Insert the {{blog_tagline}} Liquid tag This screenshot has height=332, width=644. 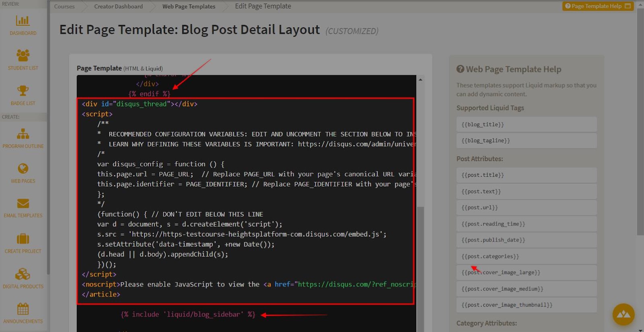coord(526,141)
